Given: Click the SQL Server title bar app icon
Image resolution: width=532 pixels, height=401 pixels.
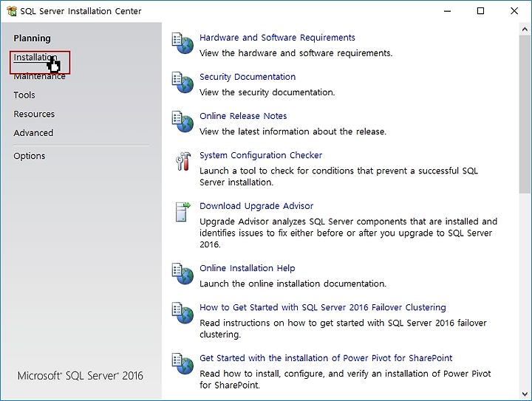Looking at the screenshot, I should click(x=12, y=11).
